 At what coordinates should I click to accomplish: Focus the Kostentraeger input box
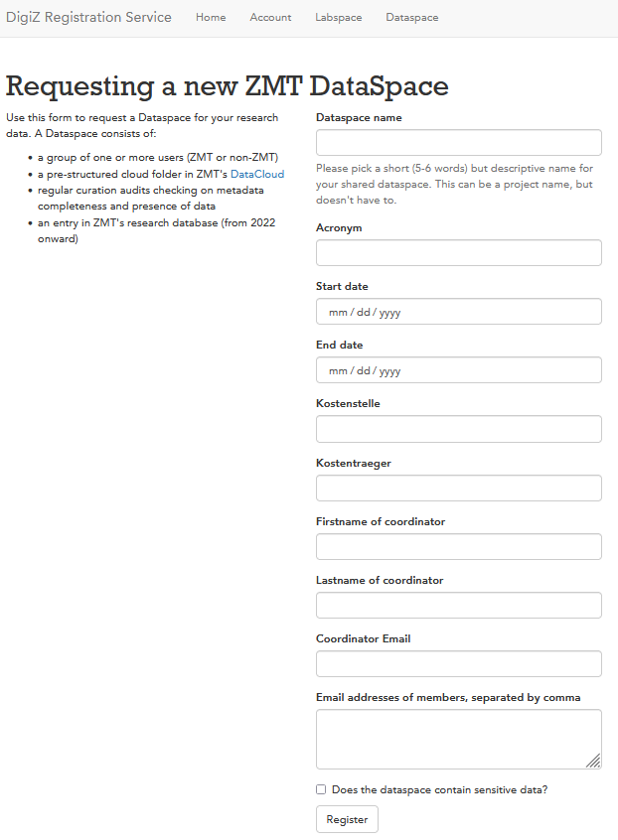[x=458, y=488]
